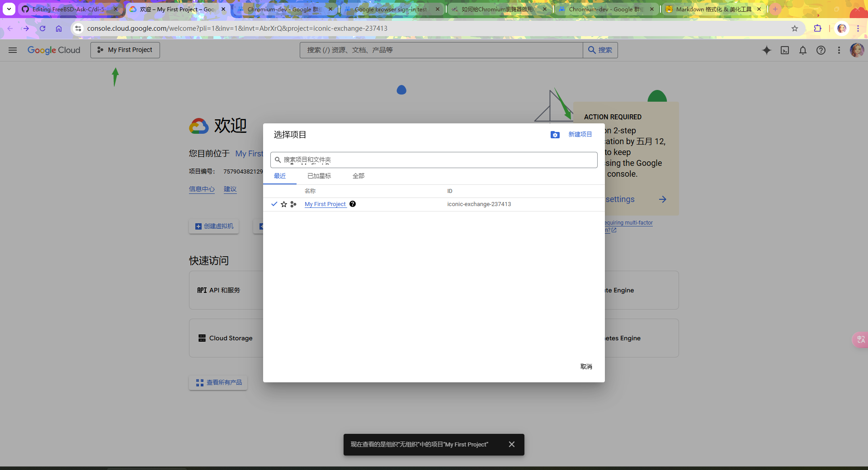The width and height of the screenshot is (868, 470).
Task: Go back to the previous page
Action: 10,28
